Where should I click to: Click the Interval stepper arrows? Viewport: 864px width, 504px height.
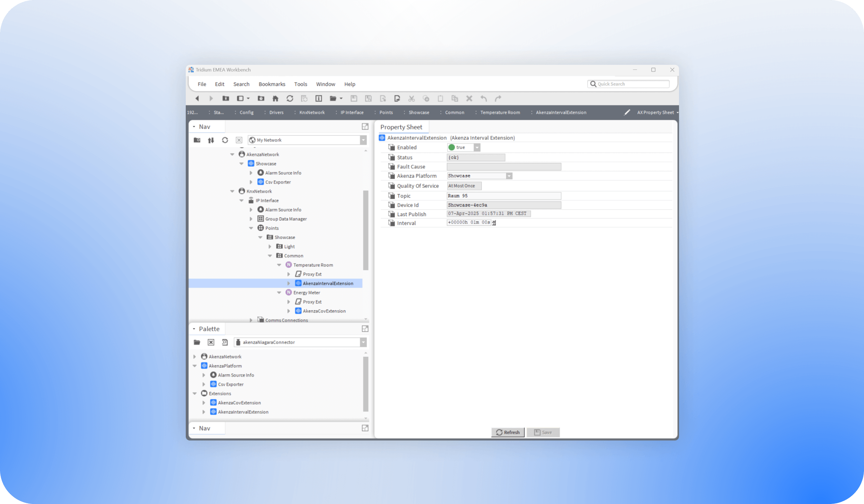pos(494,222)
